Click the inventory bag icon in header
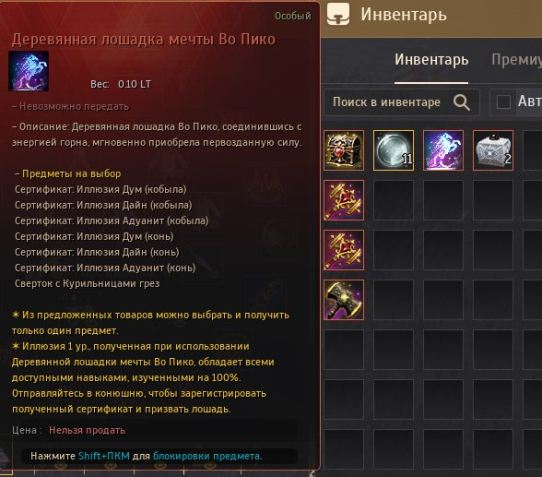542x477 pixels. pos(338,14)
